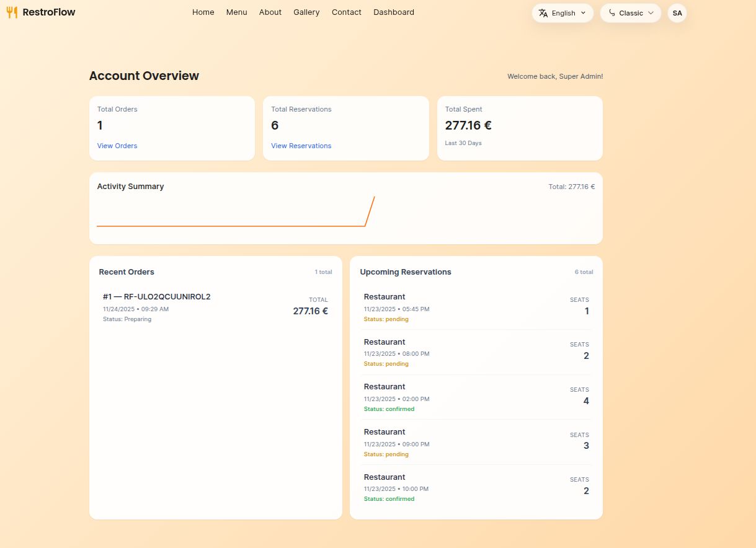Click the View Reservations link
Viewport: 756px width, 548px height.
[x=301, y=146]
